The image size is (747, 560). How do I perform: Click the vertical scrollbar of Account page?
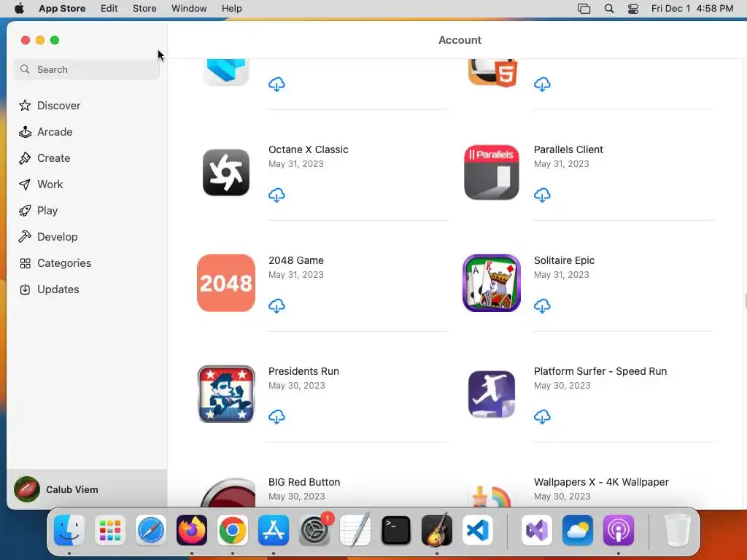pyautogui.click(x=744, y=301)
